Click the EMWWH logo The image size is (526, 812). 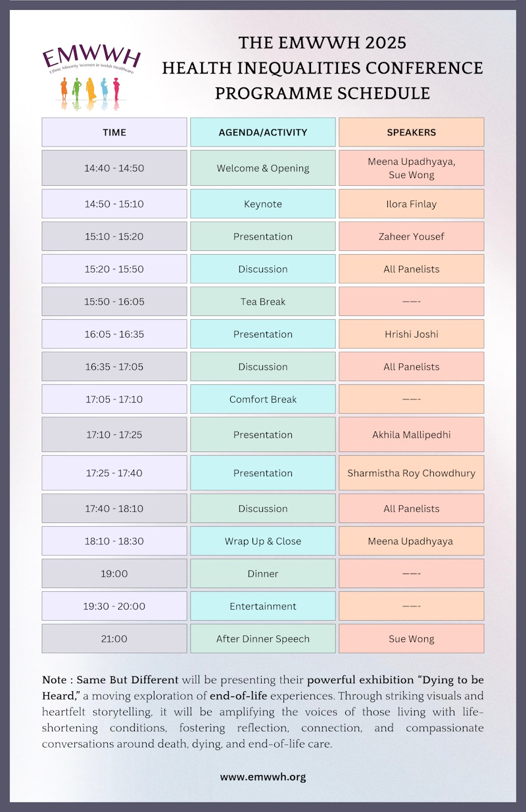(91, 74)
